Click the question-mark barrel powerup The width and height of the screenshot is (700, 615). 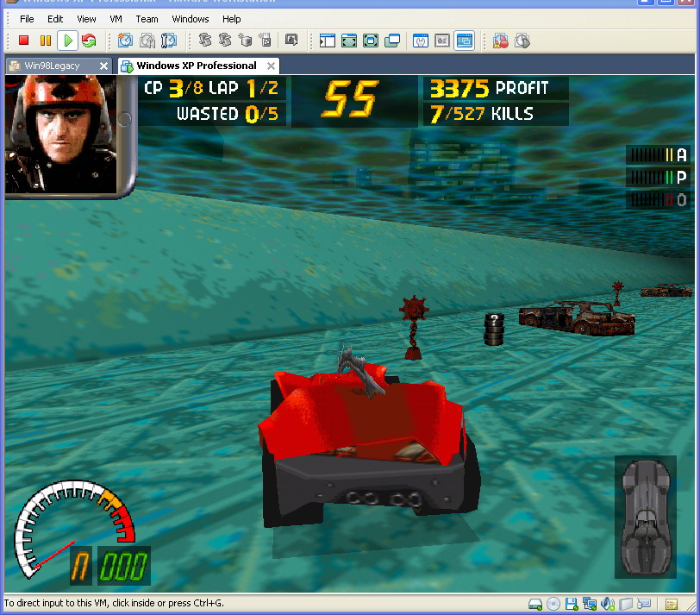pos(494,329)
